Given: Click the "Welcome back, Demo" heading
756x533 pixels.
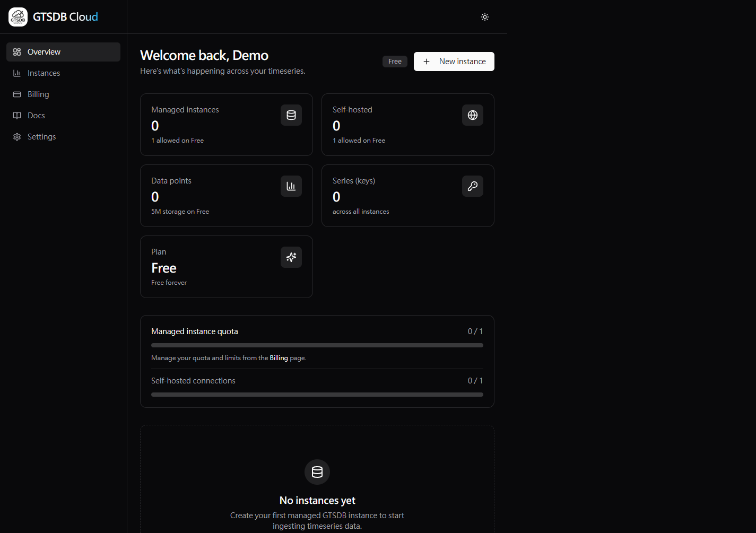Looking at the screenshot, I should tap(204, 55).
